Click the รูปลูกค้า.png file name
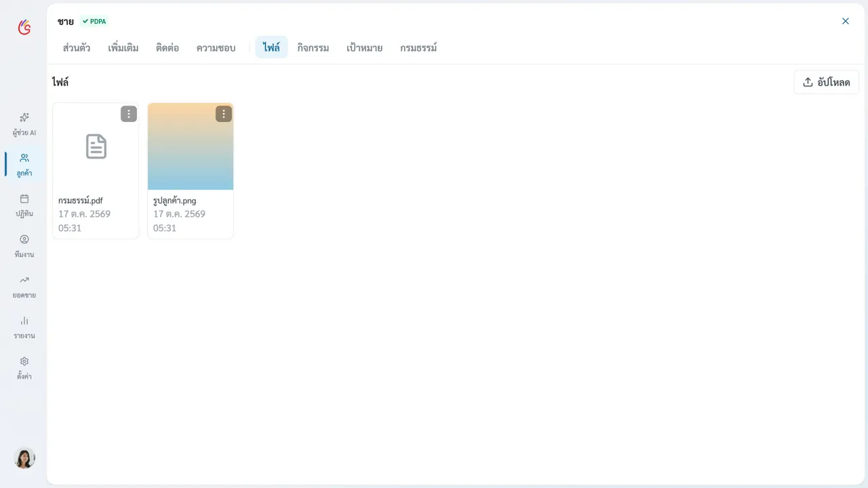This screenshot has height=488, width=868. click(x=174, y=201)
